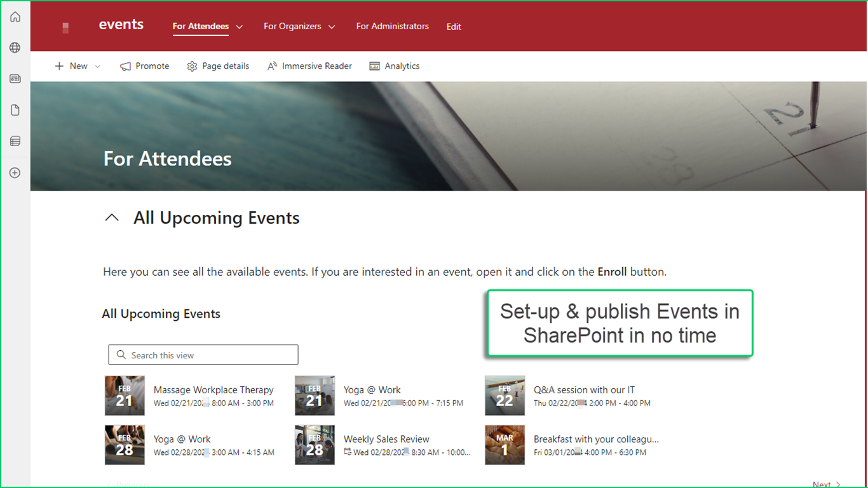Select the For Organizers navigation item

point(292,26)
